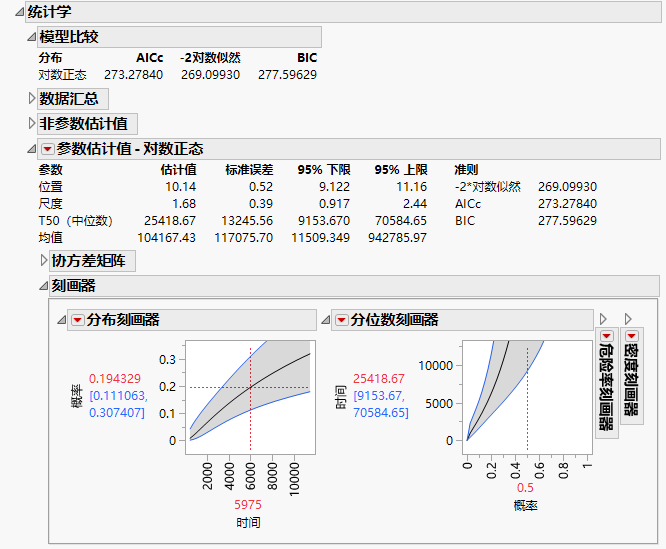
Task: Open red triangle menu for 密度刻画器
Action: click(632, 336)
